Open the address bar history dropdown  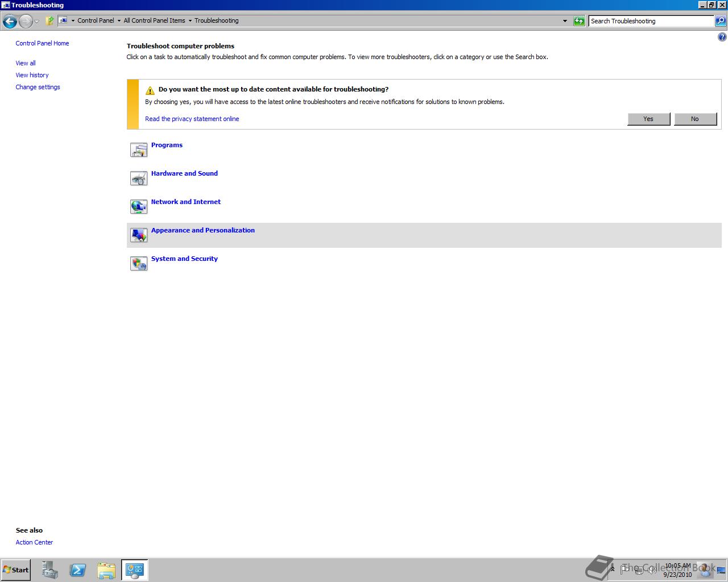click(x=565, y=21)
